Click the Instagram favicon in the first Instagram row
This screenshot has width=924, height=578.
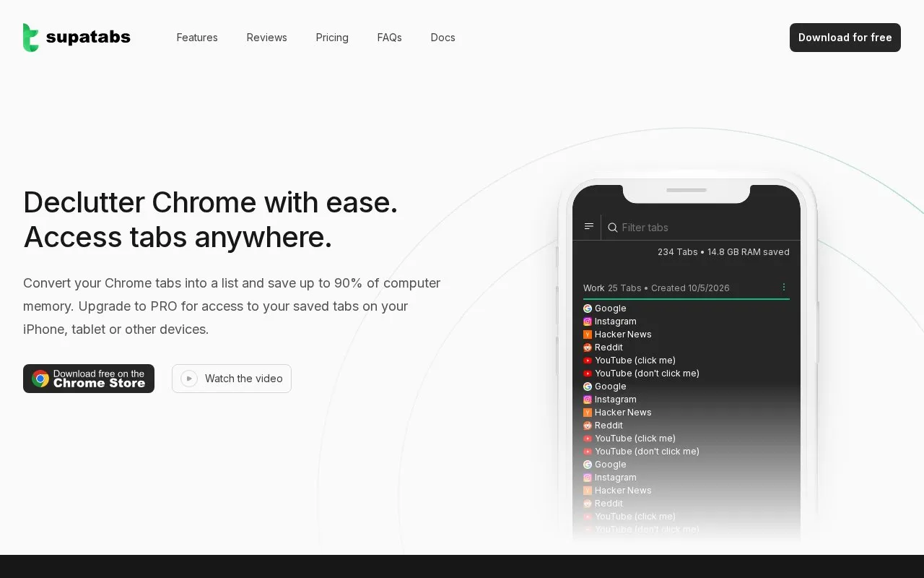[588, 322]
